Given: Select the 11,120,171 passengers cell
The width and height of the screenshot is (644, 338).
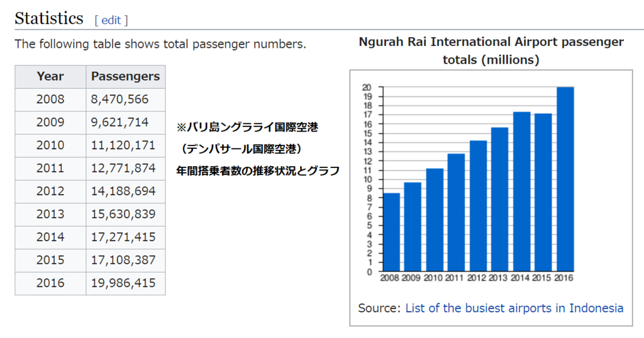Looking at the screenshot, I should [125, 145].
